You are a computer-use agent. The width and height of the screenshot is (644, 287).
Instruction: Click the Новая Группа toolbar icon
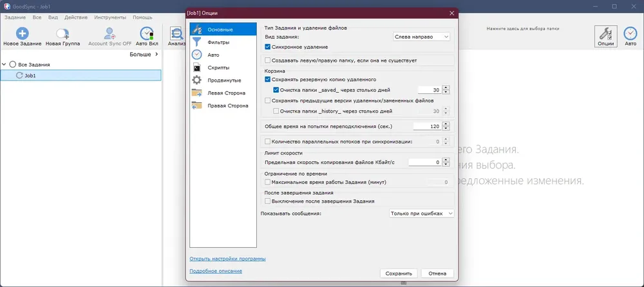pyautogui.click(x=62, y=33)
